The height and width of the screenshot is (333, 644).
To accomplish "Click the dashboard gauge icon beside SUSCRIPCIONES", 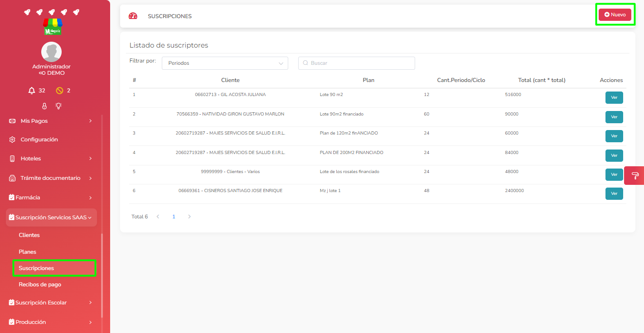I will [x=133, y=16].
